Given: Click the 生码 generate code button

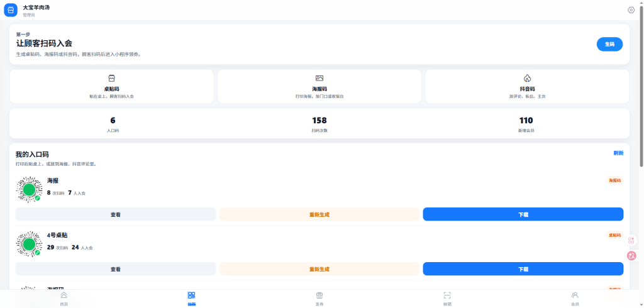Looking at the screenshot, I should coord(609,45).
